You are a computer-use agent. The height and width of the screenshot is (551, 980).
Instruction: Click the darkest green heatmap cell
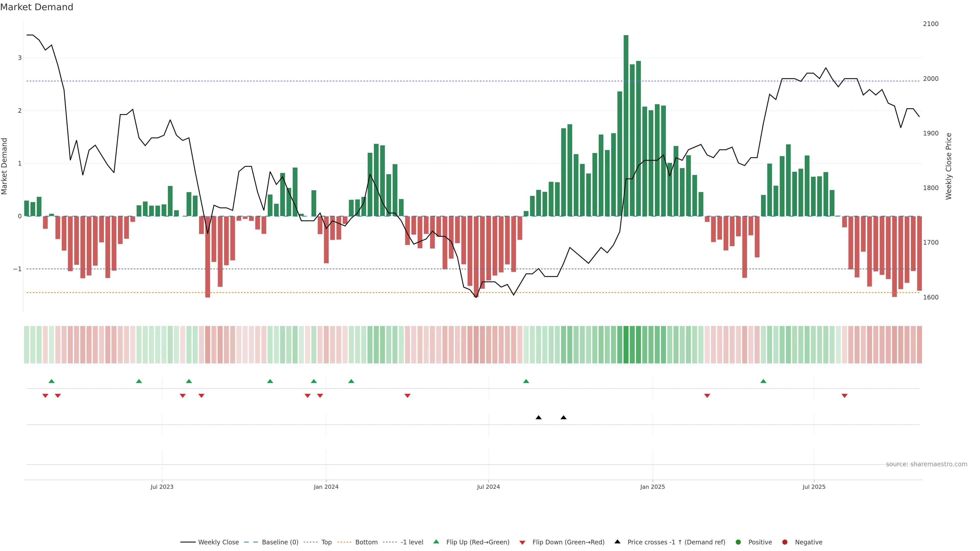626,345
